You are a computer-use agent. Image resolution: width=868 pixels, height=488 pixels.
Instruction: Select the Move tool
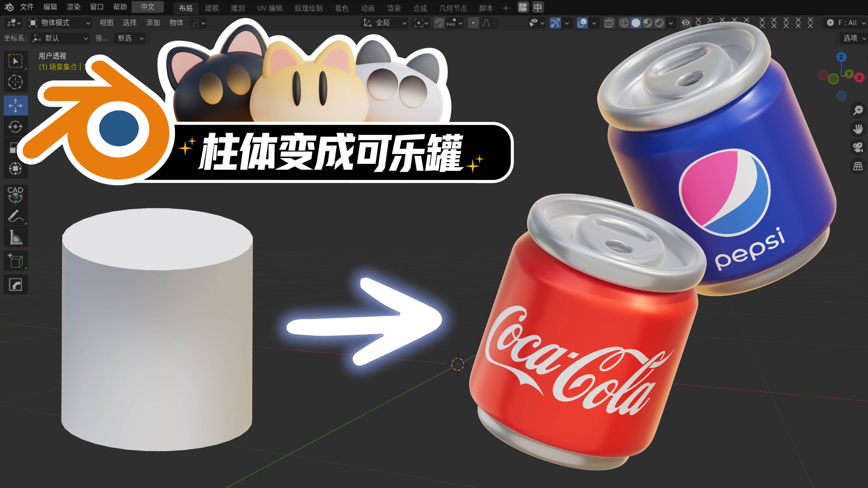[x=15, y=105]
